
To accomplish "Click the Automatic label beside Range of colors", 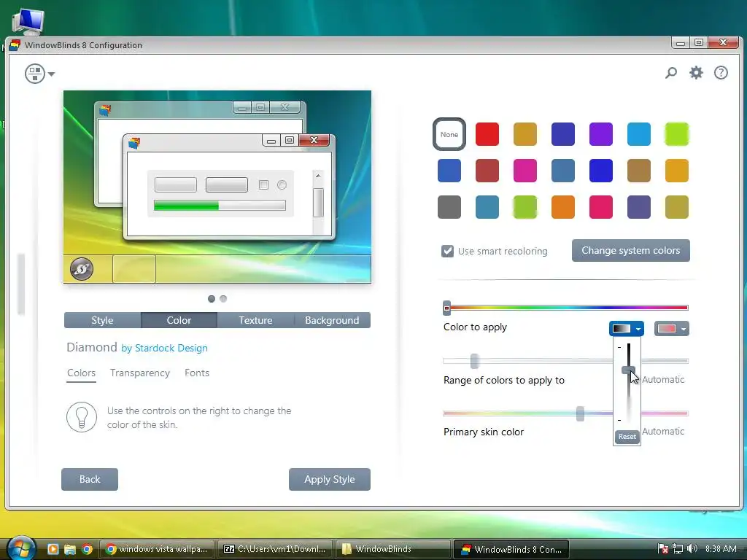I will click(x=663, y=379).
